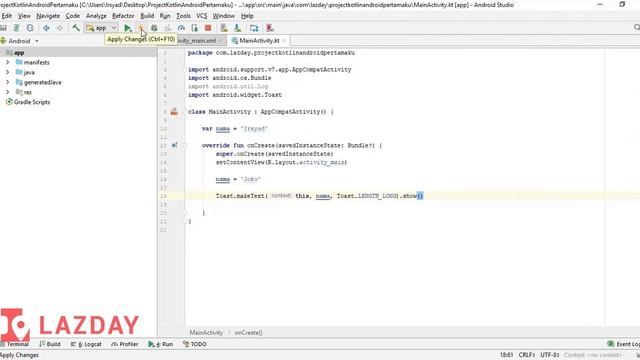
Task: Click the red Stop icon
Action: [208, 28]
